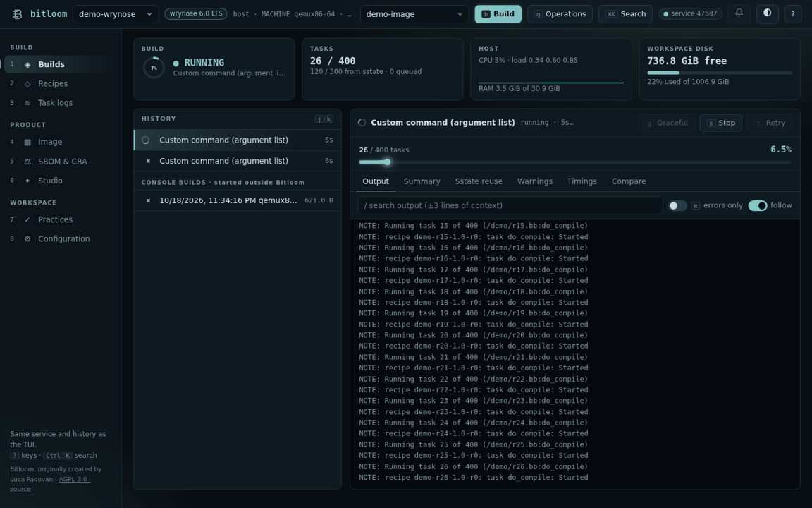Click the Stop button
812x508 pixels.
(x=720, y=123)
